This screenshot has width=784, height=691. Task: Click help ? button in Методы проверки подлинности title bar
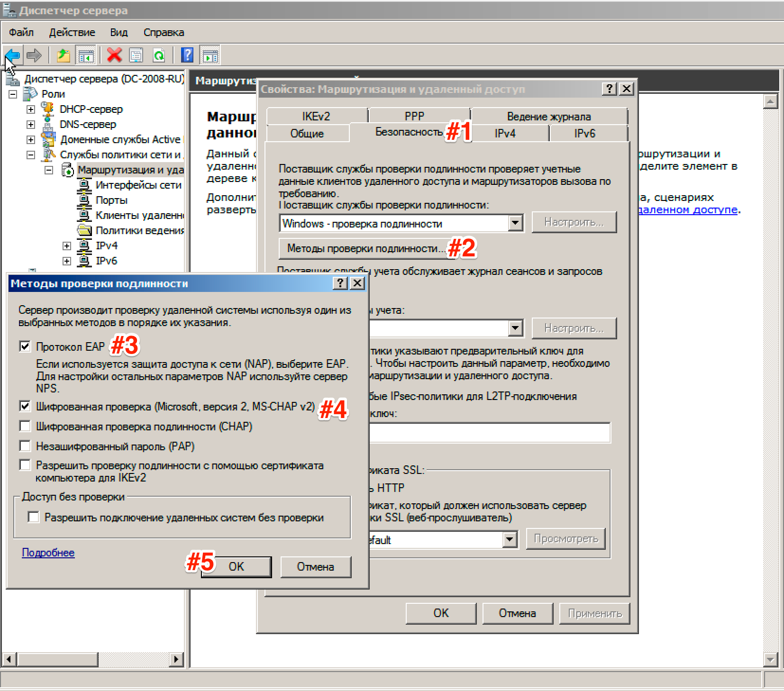click(x=340, y=283)
